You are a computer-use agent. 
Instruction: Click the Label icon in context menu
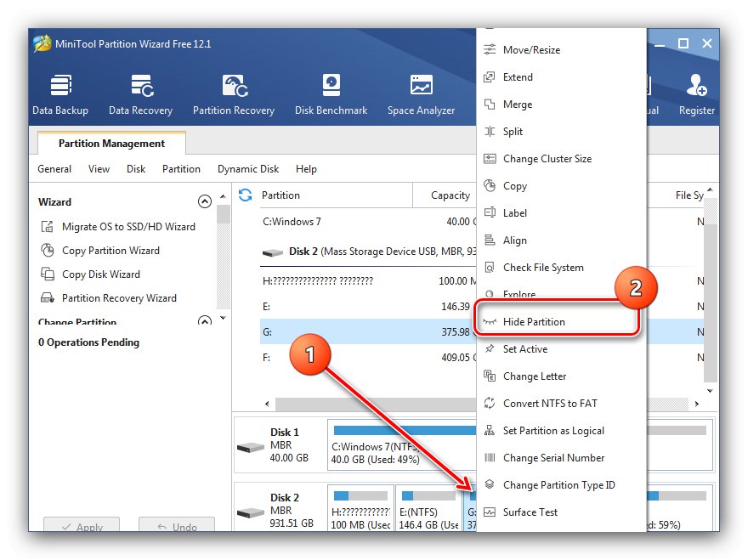click(490, 212)
